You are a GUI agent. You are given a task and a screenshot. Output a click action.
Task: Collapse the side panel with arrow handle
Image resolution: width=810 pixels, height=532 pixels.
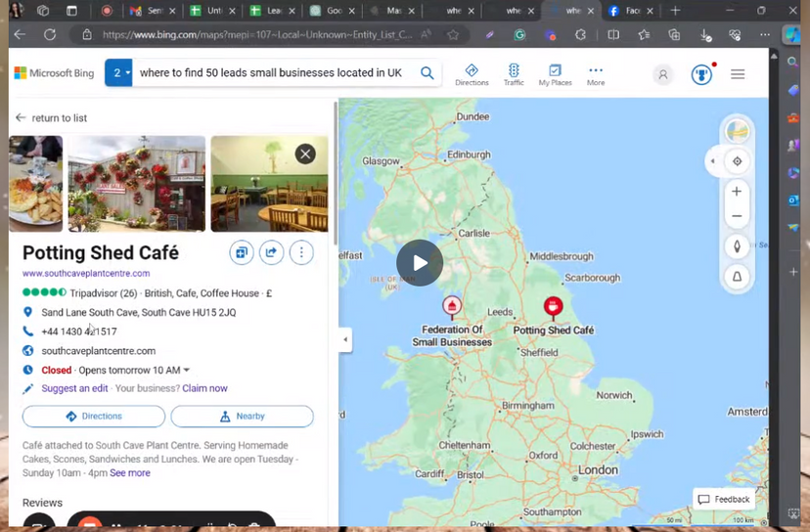(x=345, y=339)
